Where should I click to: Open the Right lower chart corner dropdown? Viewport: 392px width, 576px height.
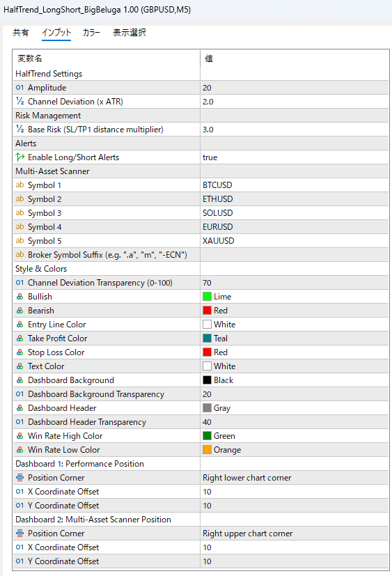295,478
